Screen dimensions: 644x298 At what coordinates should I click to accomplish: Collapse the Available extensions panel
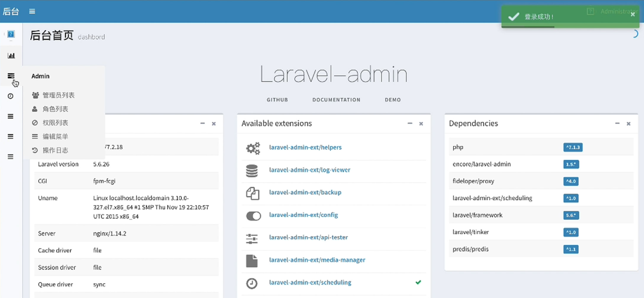point(410,123)
